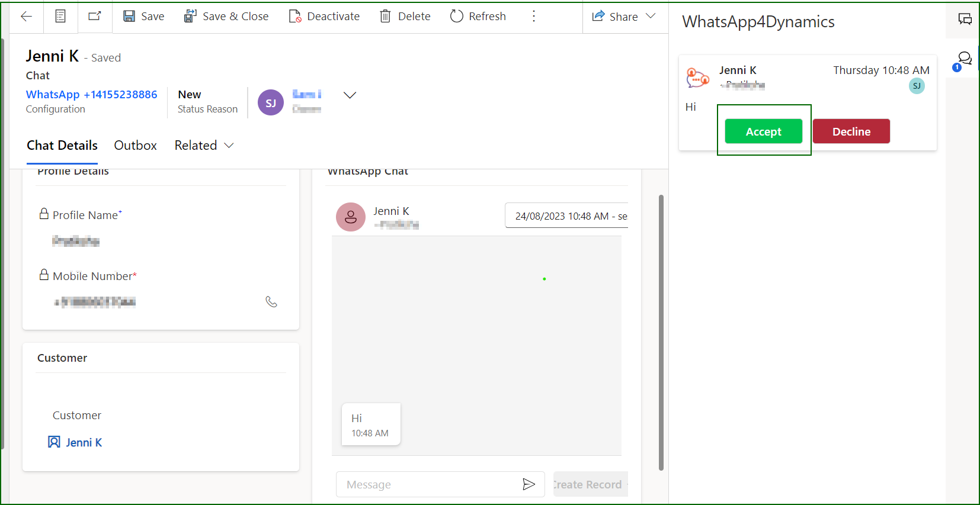Screen dimensions: 980x505
Task: Delete the Jenni K record
Action: 405,17
